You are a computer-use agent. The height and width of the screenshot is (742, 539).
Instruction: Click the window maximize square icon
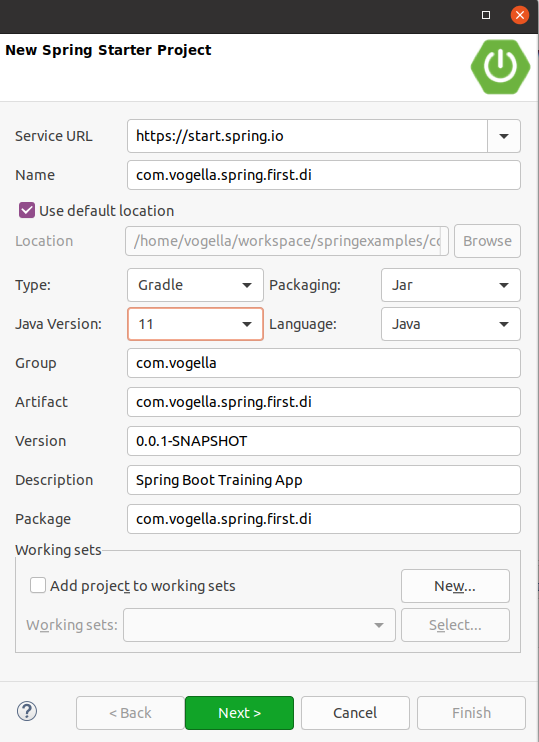point(486,15)
